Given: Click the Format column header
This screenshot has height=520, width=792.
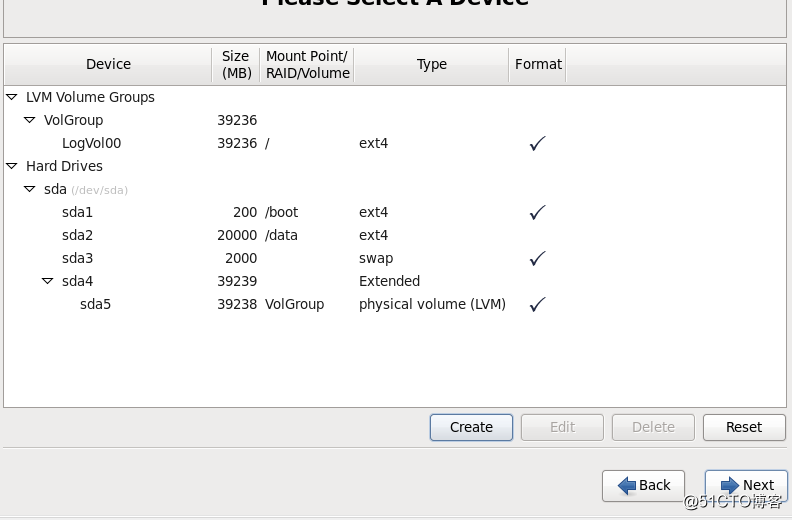Looking at the screenshot, I should (538, 64).
